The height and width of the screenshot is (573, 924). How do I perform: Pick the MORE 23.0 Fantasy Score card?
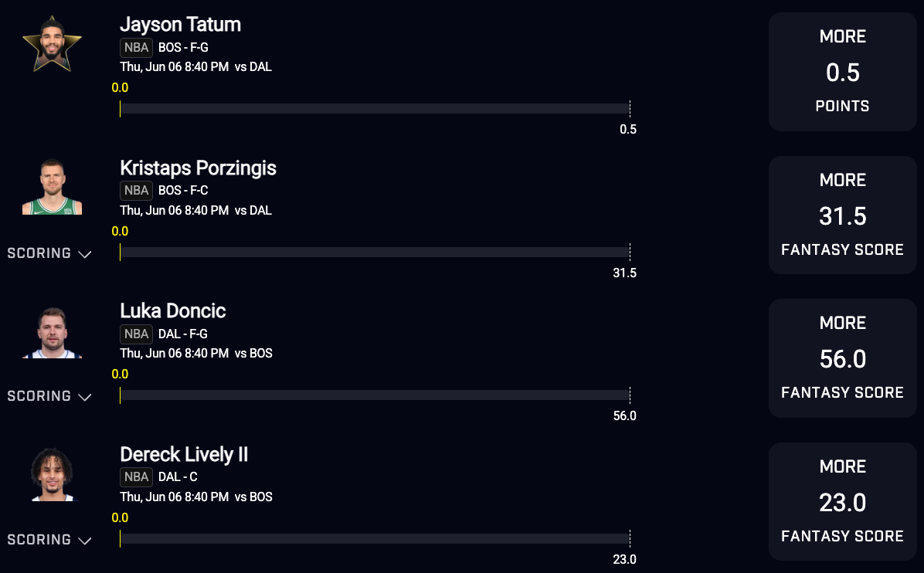tap(843, 502)
